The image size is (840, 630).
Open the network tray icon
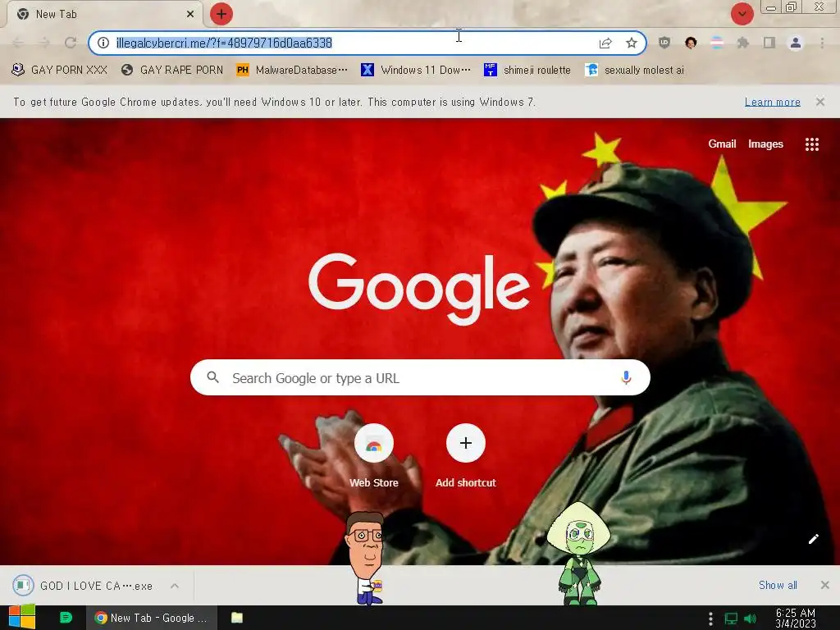(731, 619)
